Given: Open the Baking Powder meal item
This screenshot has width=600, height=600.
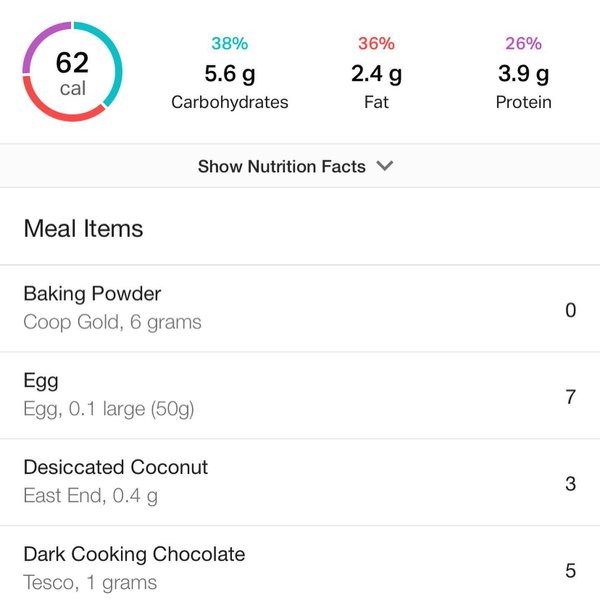Looking at the screenshot, I should [92, 294].
